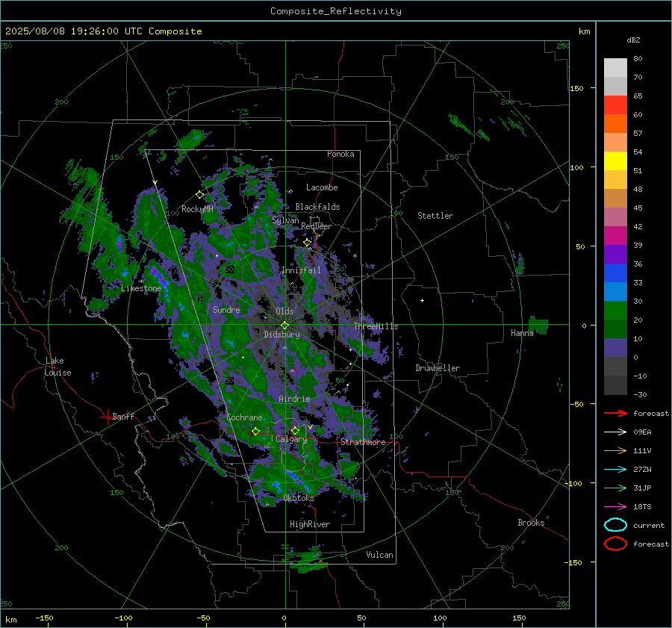Click the orange 111V arrow in legend
Viewport: 672px width, 628px height.
click(x=615, y=450)
